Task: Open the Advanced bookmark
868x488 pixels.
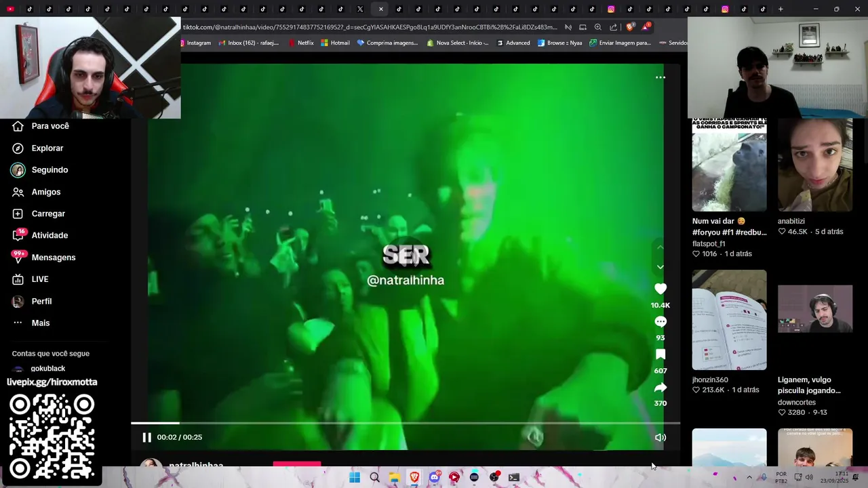Action: click(513, 43)
